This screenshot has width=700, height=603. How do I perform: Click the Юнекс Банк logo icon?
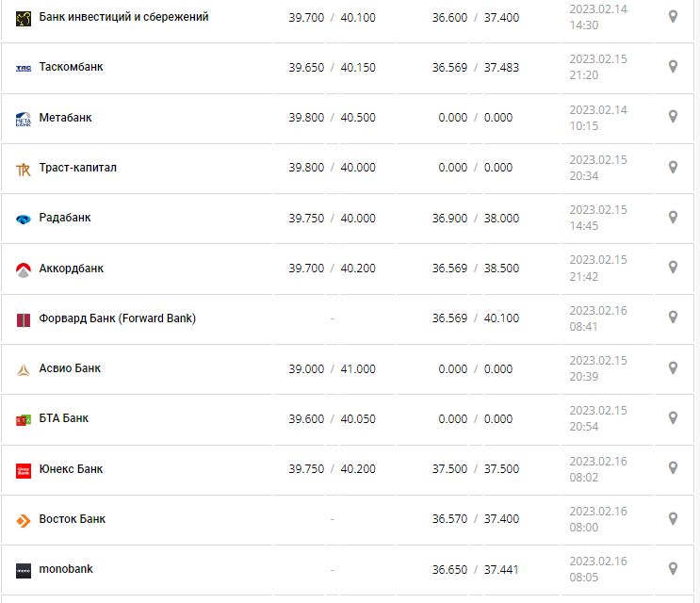[24, 469]
